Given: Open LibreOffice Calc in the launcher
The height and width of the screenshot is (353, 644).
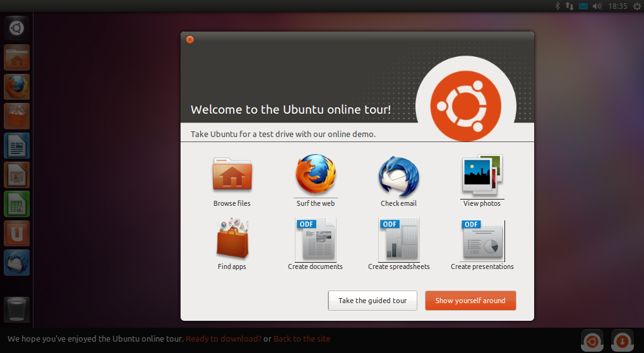Looking at the screenshot, I should tap(16, 204).
